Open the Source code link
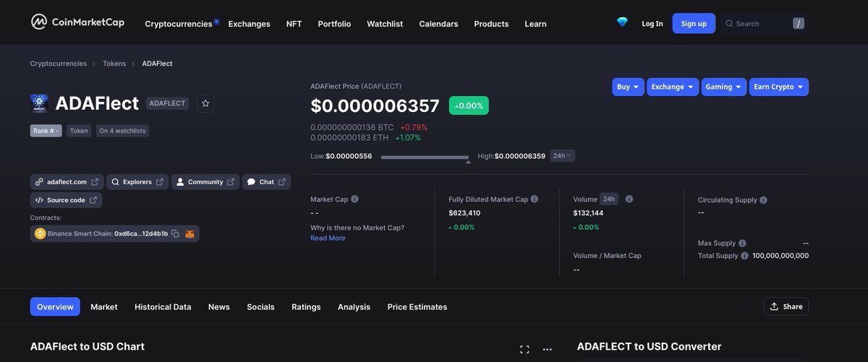This screenshot has height=362, width=868. [x=66, y=200]
